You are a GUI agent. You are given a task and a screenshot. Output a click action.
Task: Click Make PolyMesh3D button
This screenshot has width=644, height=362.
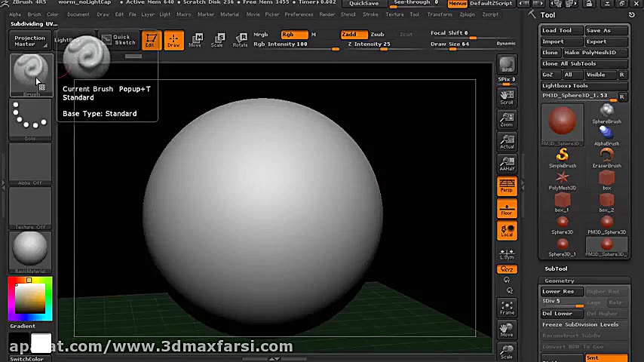click(595, 53)
